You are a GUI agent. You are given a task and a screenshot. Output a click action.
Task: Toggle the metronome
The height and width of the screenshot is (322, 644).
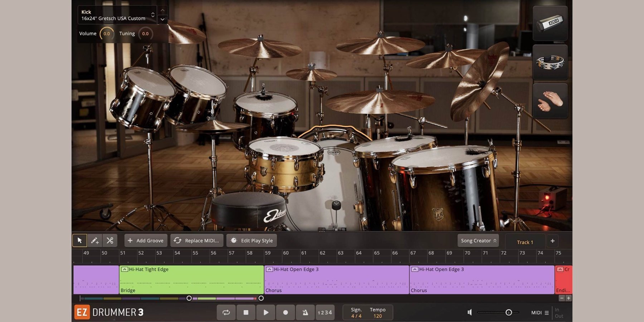coord(305,312)
